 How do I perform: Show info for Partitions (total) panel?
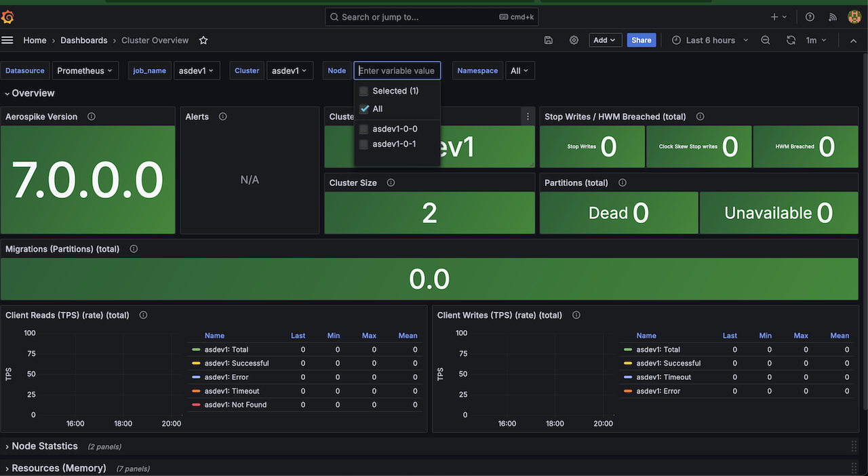tap(623, 182)
